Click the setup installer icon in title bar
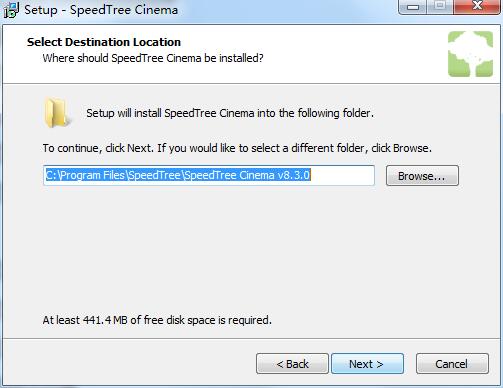Viewport: 503px width, 388px height. tap(11, 10)
